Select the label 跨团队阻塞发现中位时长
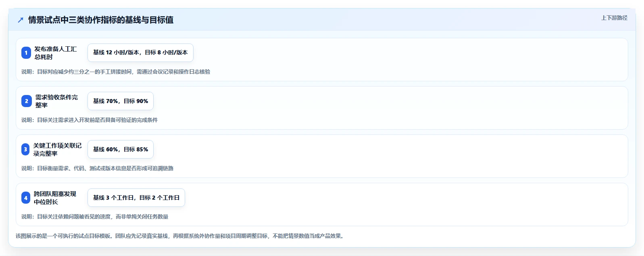 click(55, 198)
